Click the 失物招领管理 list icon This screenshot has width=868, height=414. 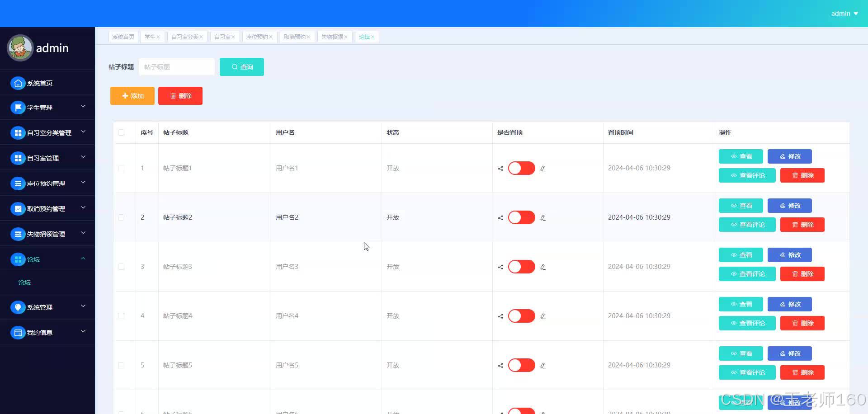[x=18, y=234]
